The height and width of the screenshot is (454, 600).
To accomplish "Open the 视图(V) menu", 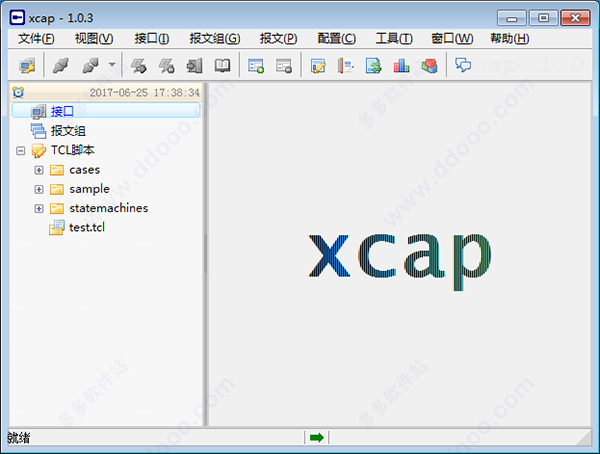I will [x=94, y=38].
